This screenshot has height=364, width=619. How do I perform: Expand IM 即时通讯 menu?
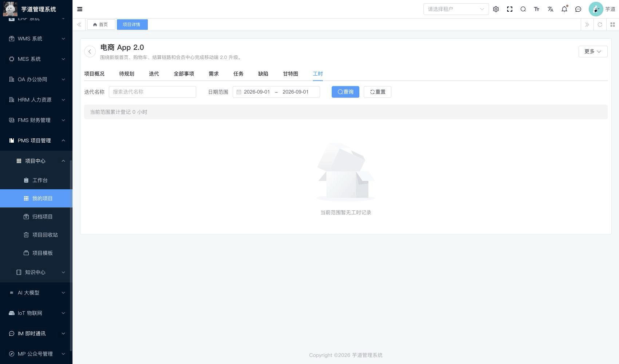tap(36, 333)
